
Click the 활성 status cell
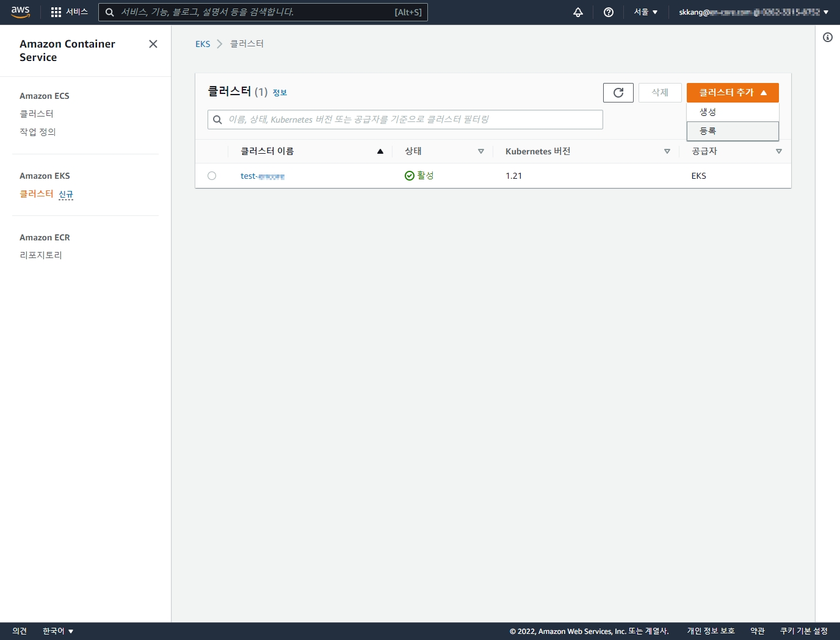419,176
